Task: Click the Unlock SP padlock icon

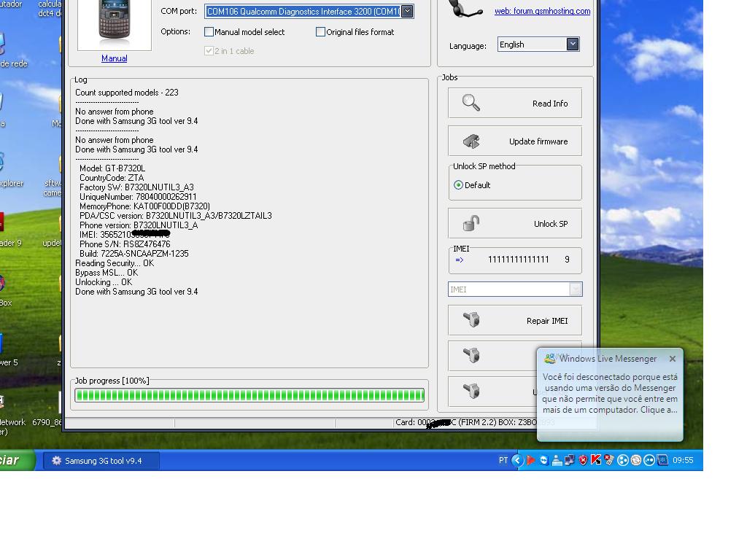Action: (471, 223)
